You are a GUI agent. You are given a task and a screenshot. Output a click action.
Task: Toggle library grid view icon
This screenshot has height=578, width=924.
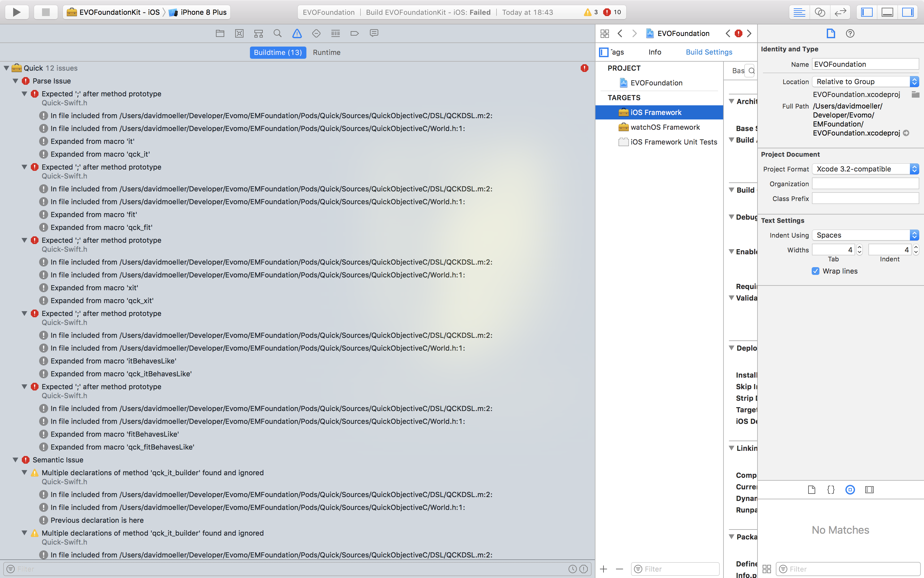point(767,569)
